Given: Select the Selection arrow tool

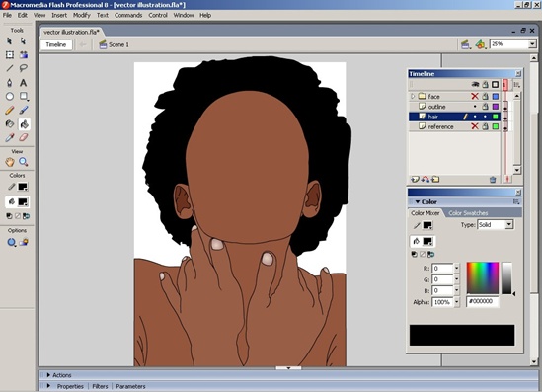Looking at the screenshot, I should coord(9,41).
